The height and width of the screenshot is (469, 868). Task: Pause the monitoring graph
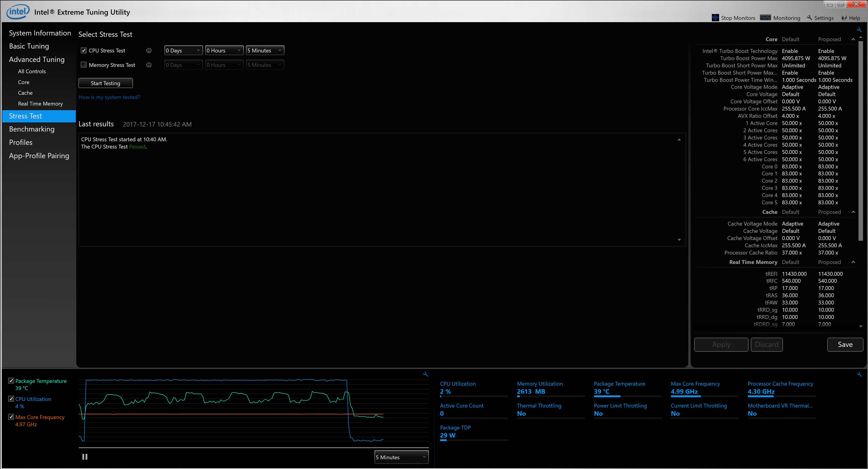pyautogui.click(x=85, y=457)
